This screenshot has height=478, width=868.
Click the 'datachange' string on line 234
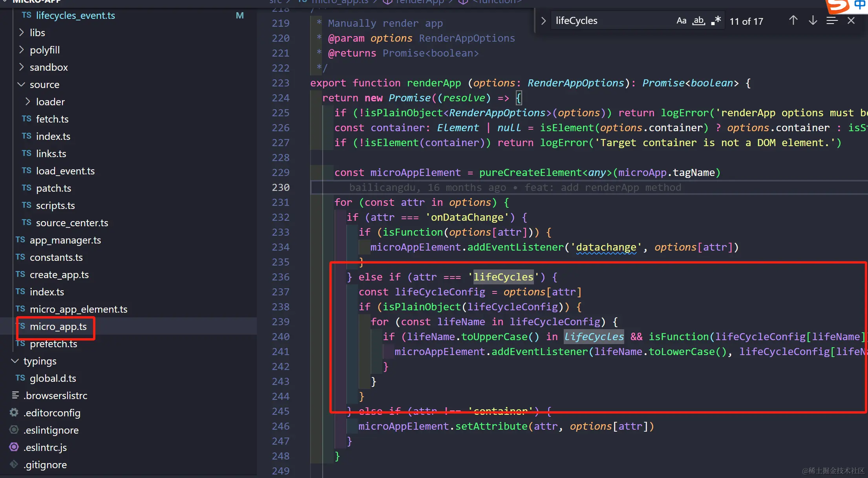pyautogui.click(x=606, y=247)
